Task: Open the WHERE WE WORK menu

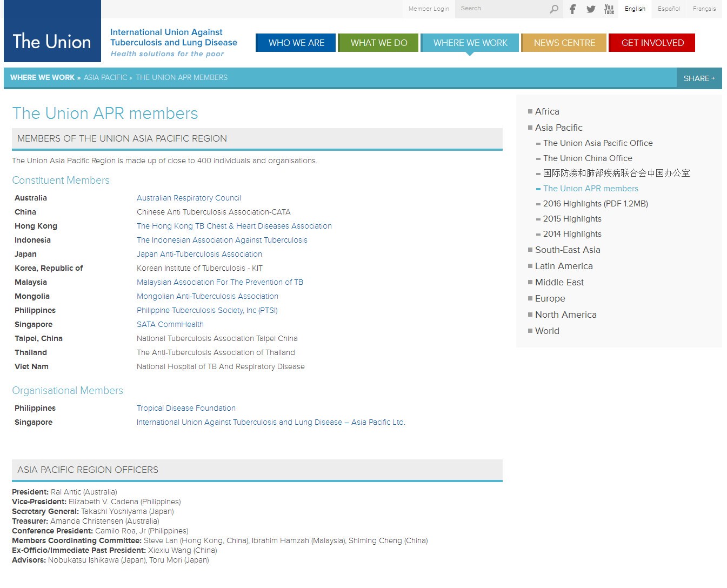Action: tap(470, 43)
